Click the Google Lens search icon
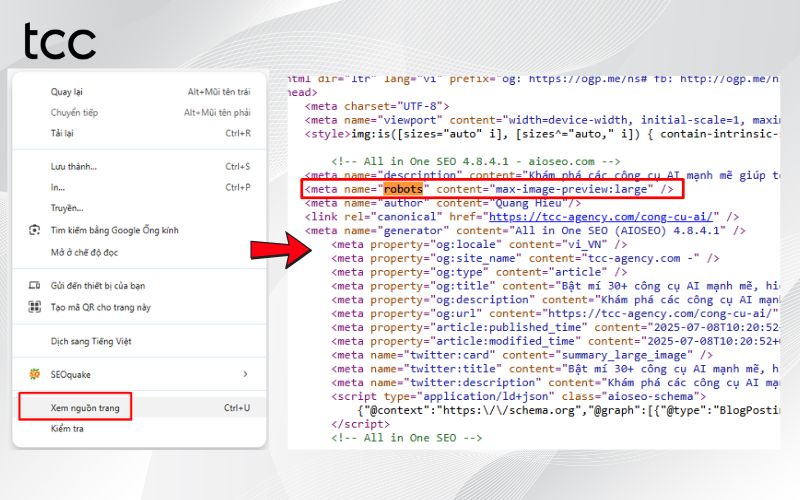The image size is (800, 500). coord(35,230)
